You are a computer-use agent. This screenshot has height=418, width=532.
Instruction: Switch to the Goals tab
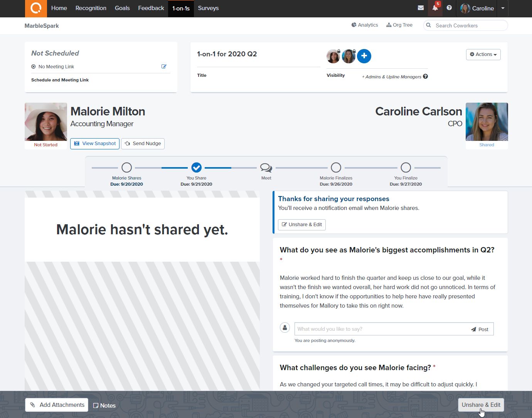[x=122, y=8]
